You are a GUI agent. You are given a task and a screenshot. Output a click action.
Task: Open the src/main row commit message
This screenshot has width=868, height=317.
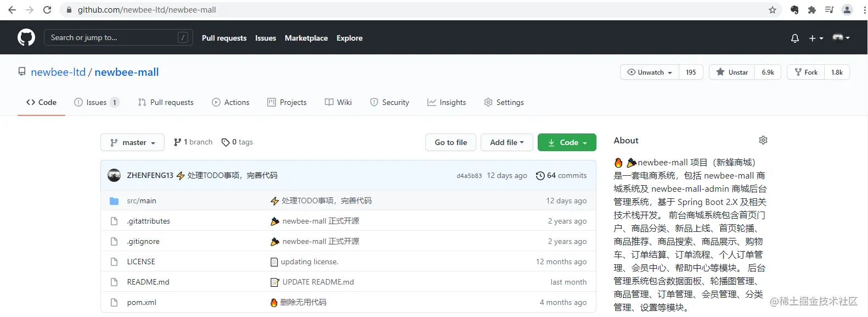(326, 201)
